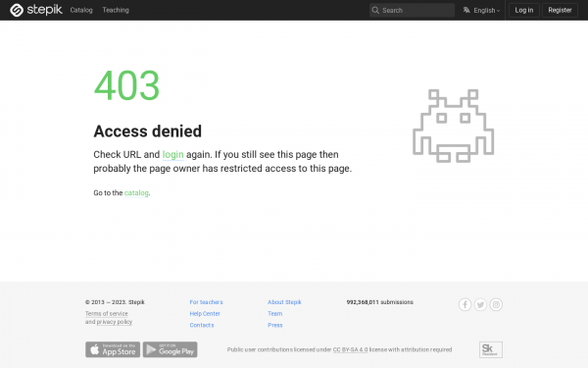Click the Log in button
The width and height of the screenshot is (588, 368).
pyautogui.click(x=524, y=10)
